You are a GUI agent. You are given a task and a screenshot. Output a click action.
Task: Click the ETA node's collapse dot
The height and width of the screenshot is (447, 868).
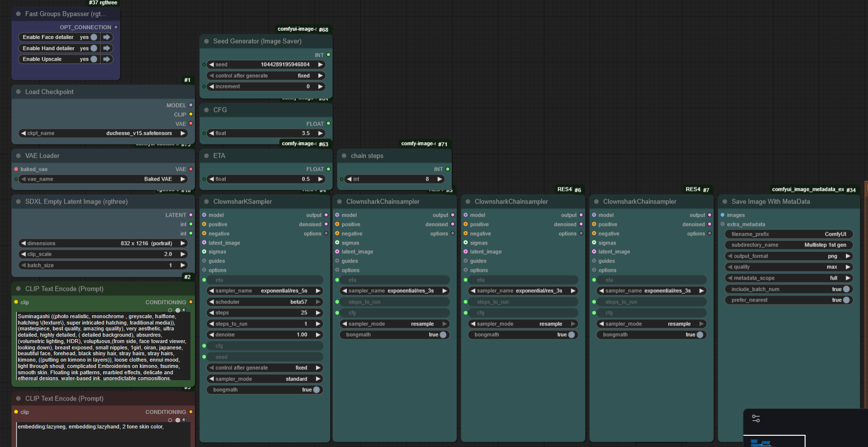tap(207, 156)
